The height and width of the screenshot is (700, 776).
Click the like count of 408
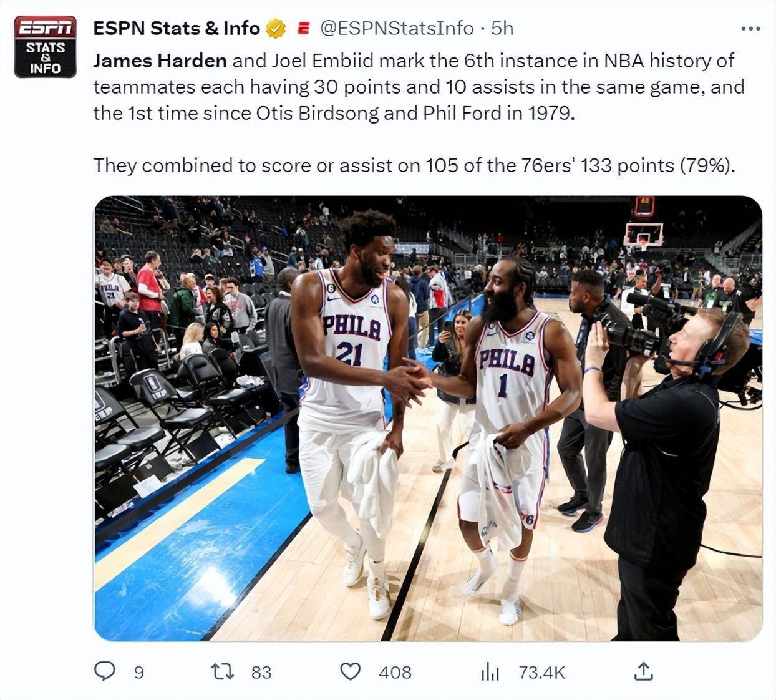(395, 673)
